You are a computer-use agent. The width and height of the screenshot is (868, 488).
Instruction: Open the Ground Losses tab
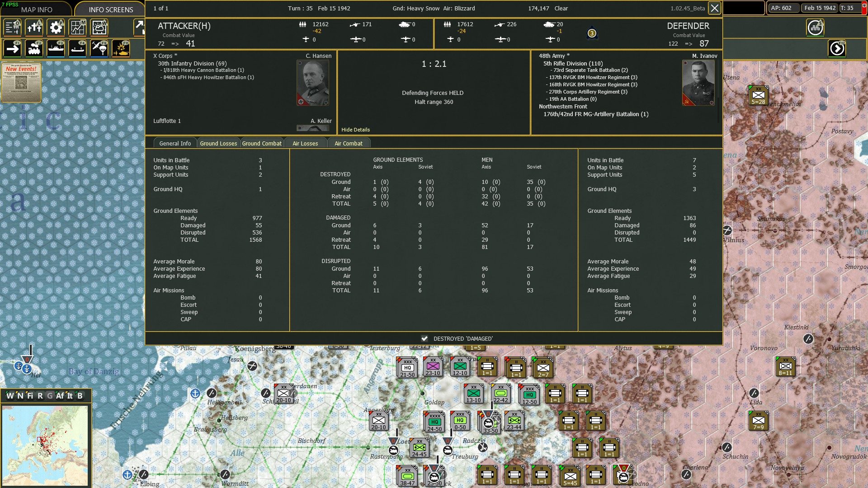218,143
